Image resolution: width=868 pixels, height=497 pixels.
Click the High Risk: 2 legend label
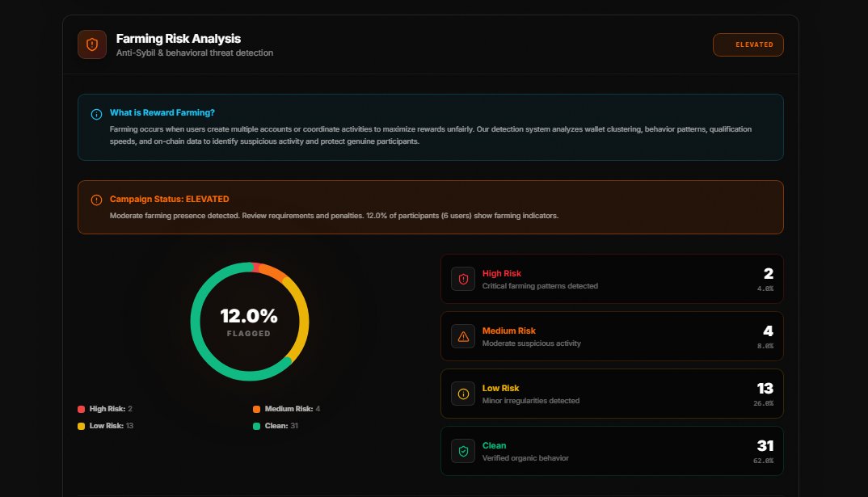[x=111, y=409]
